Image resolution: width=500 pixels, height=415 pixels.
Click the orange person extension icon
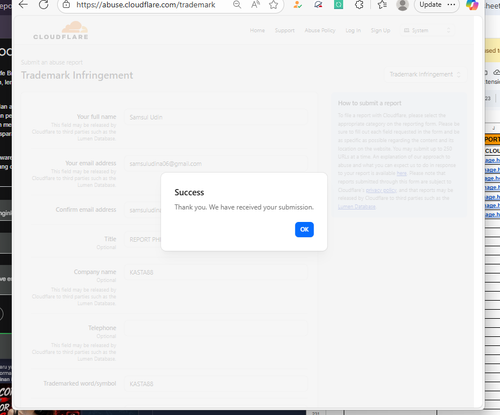coord(297,5)
